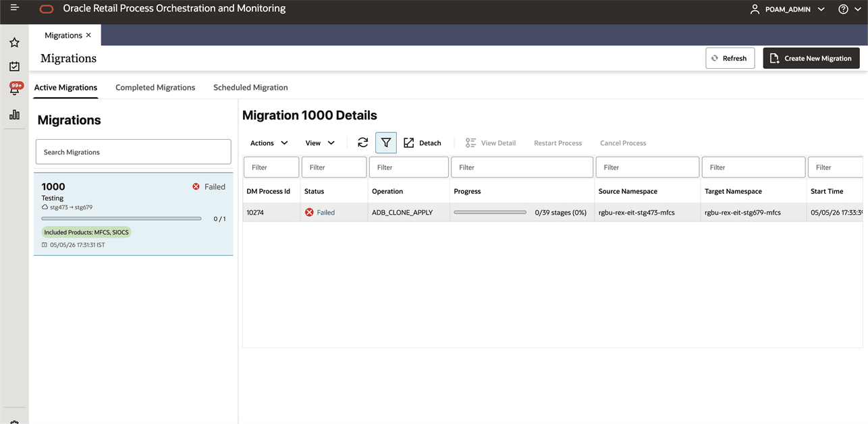Switch to Scheduled Migration tab

[x=250, y=87]
